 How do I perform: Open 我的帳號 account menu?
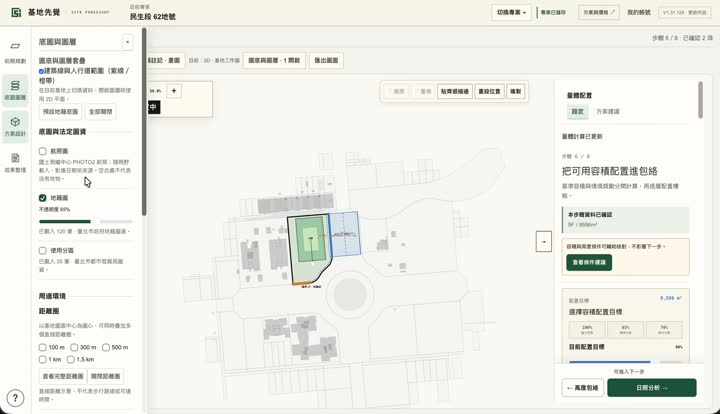pyautogui.click(x=639, y=12)
